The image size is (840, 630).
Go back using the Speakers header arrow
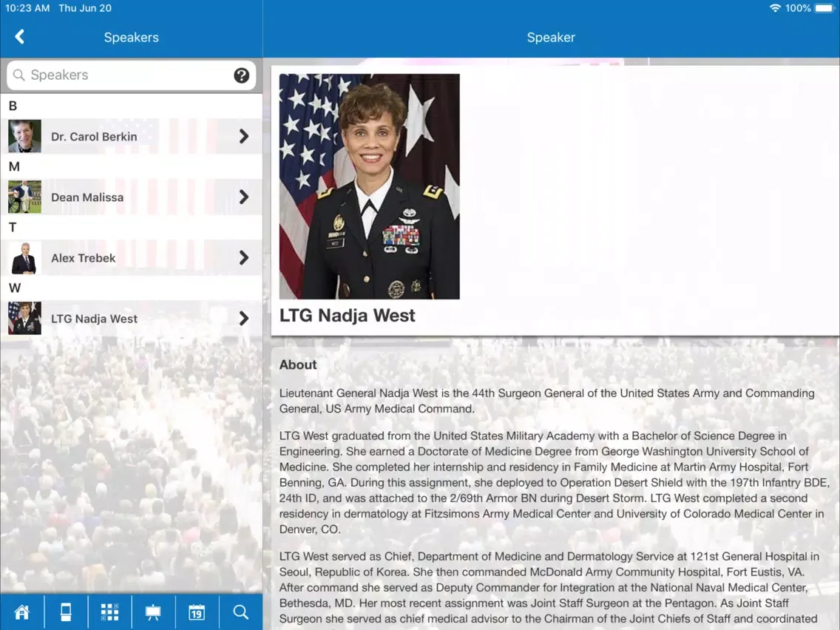click(x=20, y=37)
